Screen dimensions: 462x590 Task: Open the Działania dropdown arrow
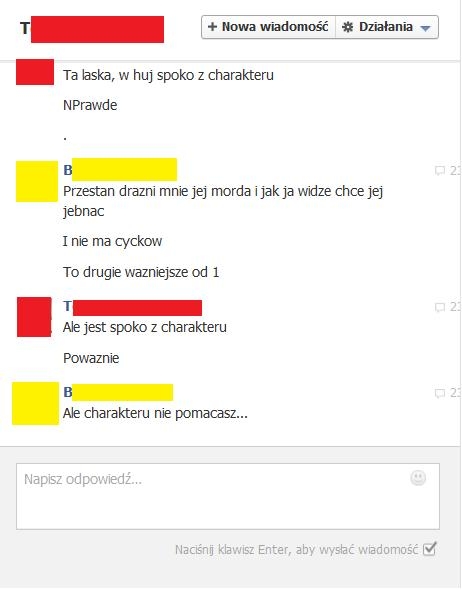click(425, 28)
